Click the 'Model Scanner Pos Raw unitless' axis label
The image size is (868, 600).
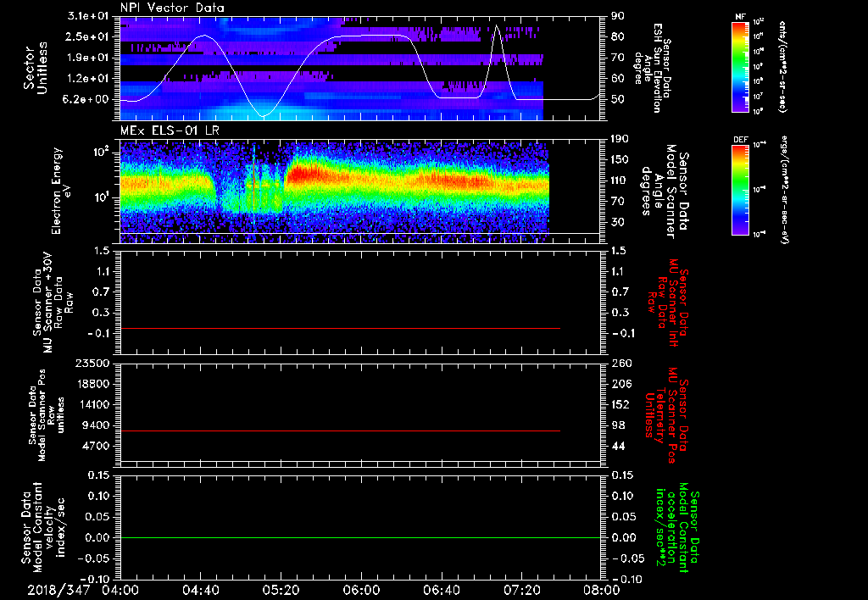click(x=46, y=415)
